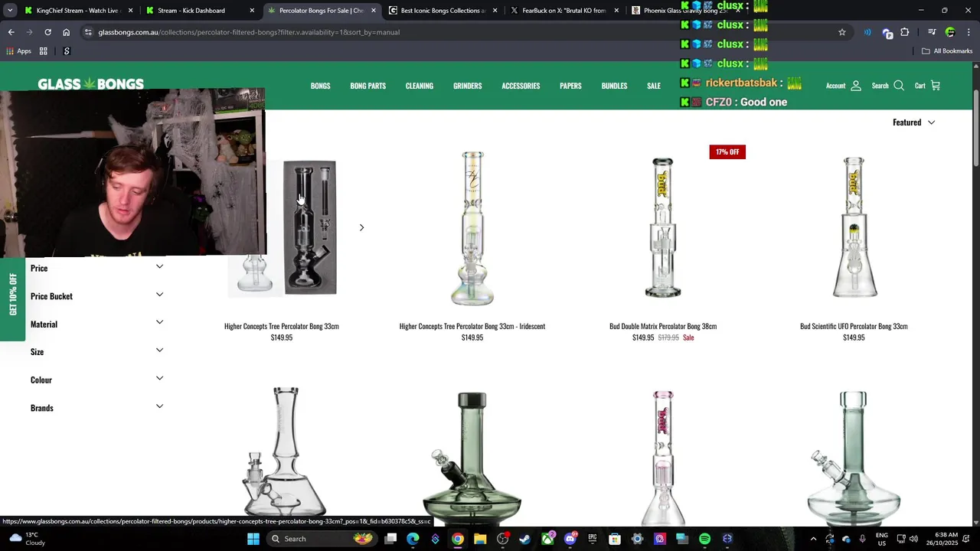The image size is (980, 551).
Task: Open Spotify from the taskbar
Action: tap(704, 539)
